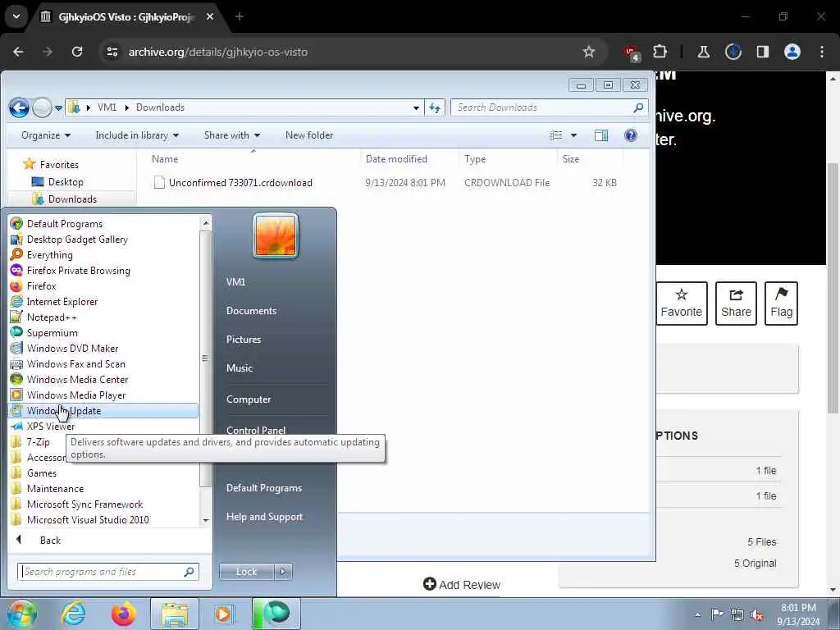Open Windows DVD Maker
Viewport: 840px width, 630px height.
pyautogui.click(x=72, y=348)
